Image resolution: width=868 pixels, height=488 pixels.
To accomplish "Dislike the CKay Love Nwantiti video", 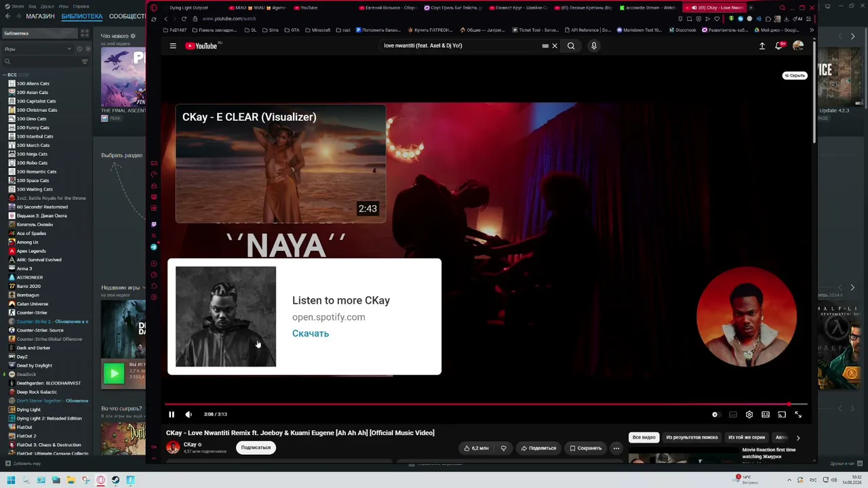I will click(x=503, y=448).
